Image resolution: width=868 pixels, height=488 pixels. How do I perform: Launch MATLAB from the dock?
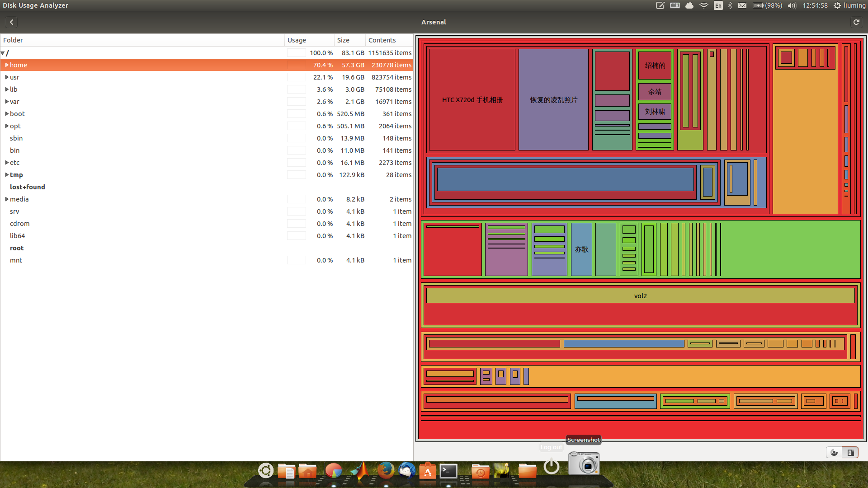click(360, 471)
